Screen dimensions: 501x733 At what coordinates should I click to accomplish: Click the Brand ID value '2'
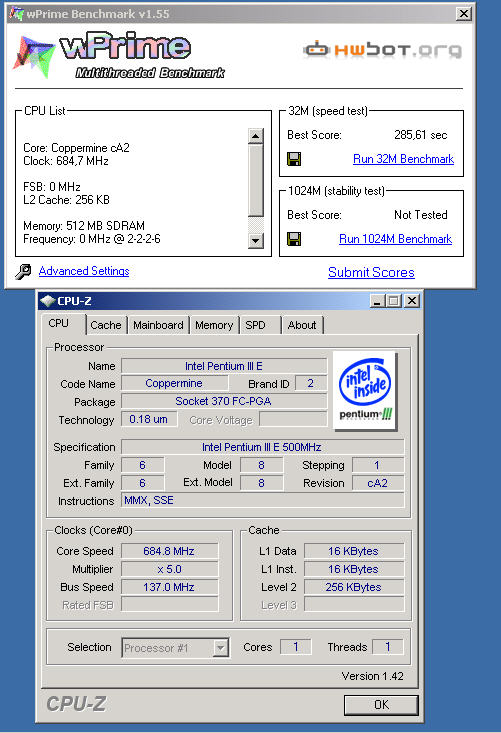pyautogui.click(x=311, y=383)
